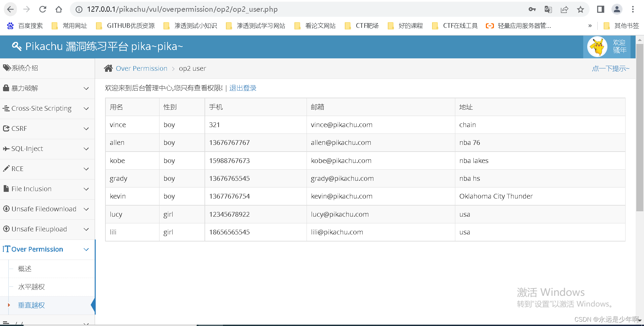Click the browser forward arrow
The height and width of the screenshot is (326, 644).
27,9
